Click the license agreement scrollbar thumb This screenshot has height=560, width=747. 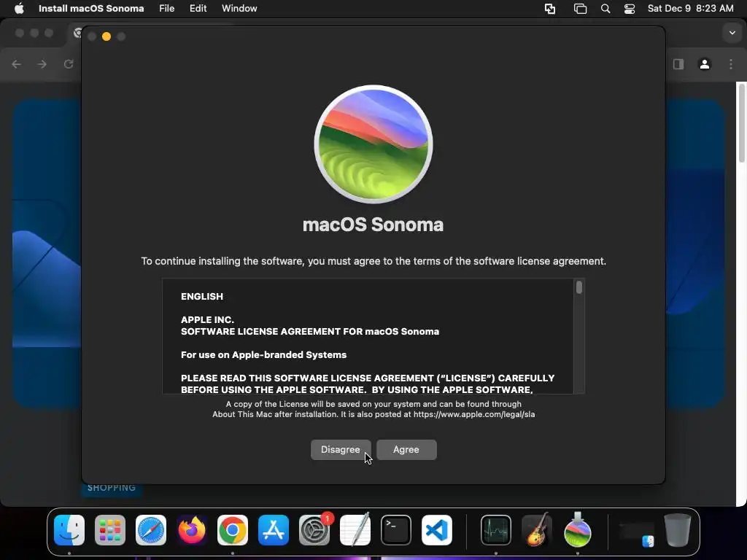pos(578,287)
